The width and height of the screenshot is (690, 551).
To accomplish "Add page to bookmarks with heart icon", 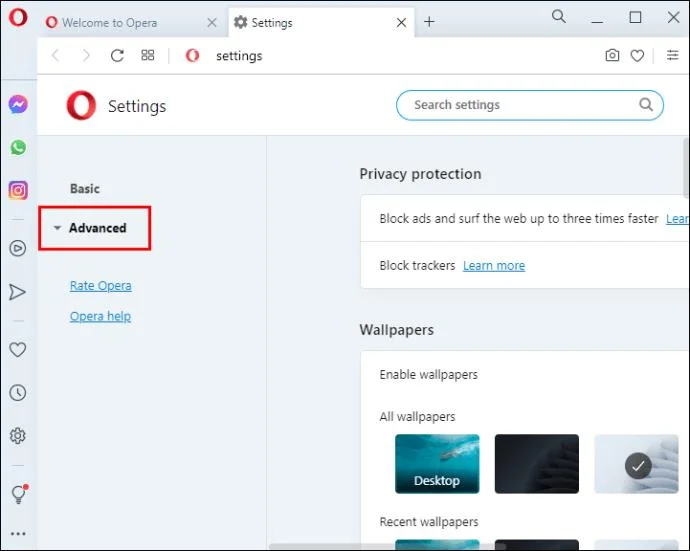I will (x=637, y=55).
